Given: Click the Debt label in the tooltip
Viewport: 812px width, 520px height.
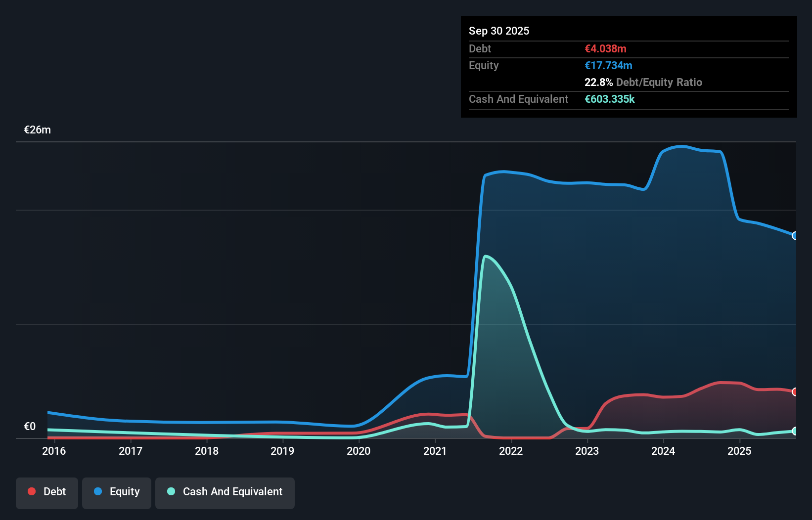Looking at the screenshot, I should tap(480, 48).
